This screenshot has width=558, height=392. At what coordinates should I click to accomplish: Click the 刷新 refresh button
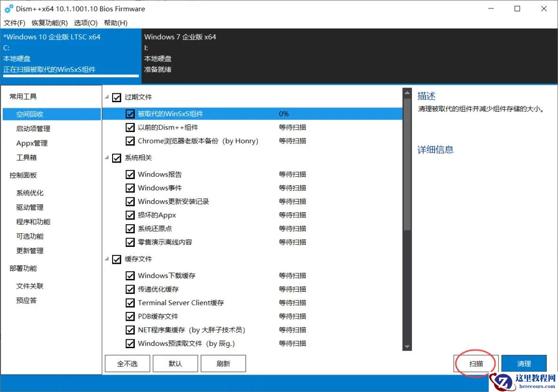point(223,363)
